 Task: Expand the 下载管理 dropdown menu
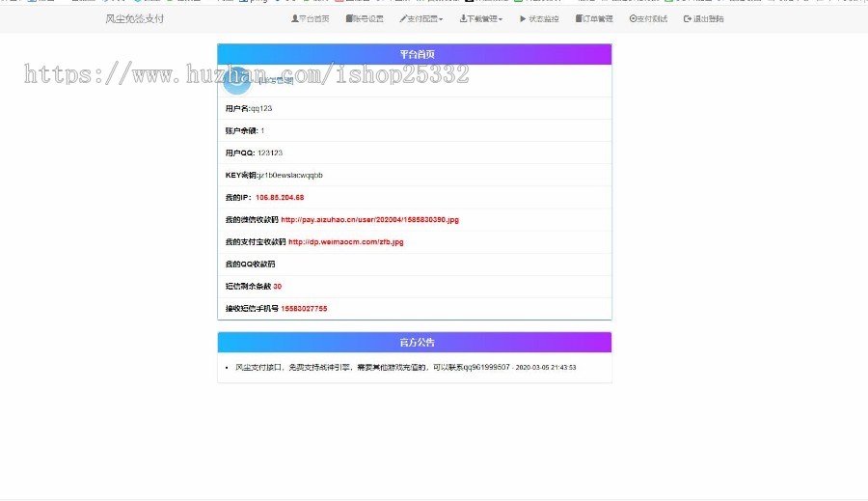point(481,19)
